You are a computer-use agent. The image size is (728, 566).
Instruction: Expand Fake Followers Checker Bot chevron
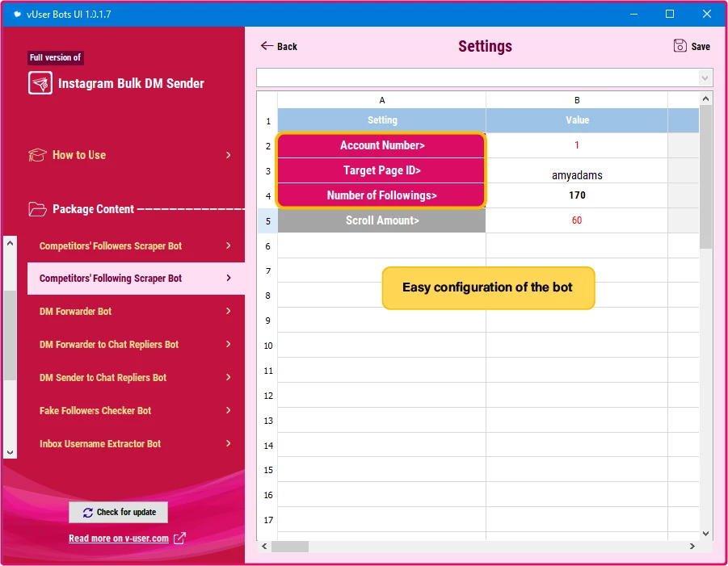tap(229, 410)
